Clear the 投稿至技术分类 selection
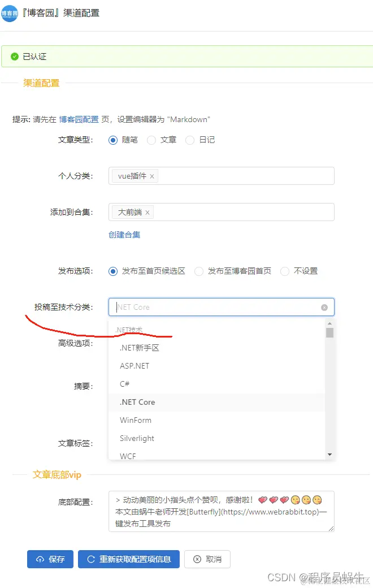 (x=324, y=308)
